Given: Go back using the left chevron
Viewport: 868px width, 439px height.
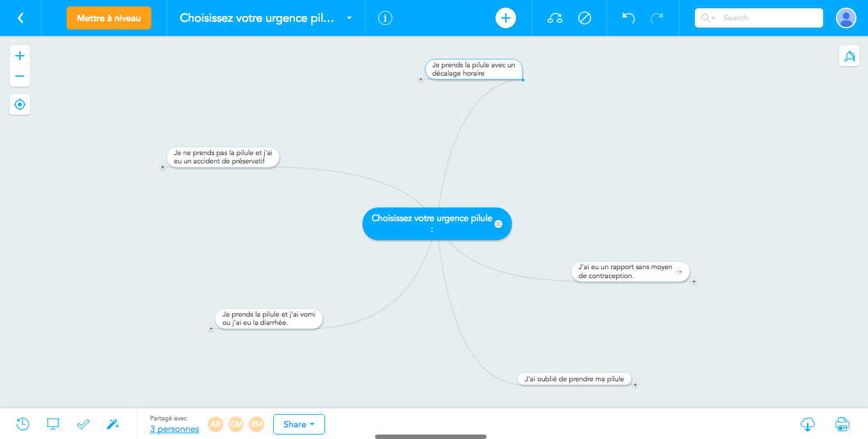Looking at the screenshot, I should click(21, 18).
